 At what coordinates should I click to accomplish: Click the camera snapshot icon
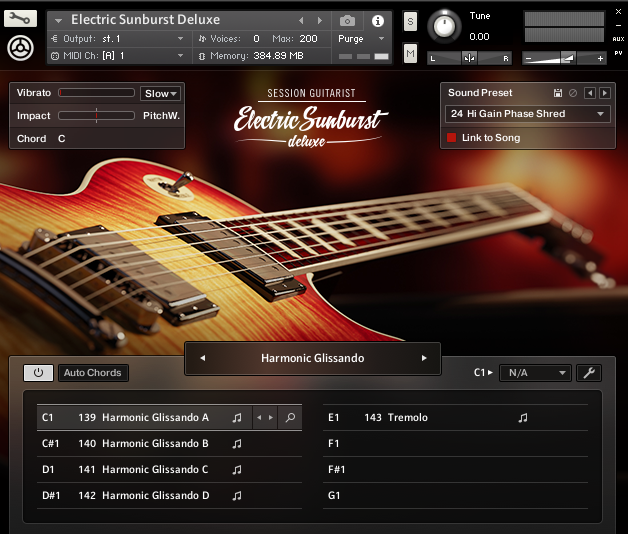pyautogui.click(x=347, y=20)
